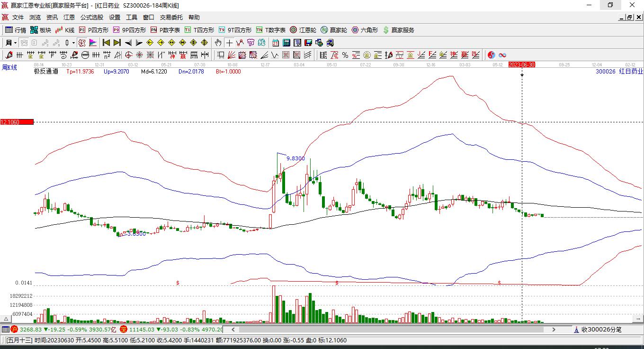Screen dimensions: 644x349
Task: Open the 板块 sector view
Action: tap(41, 30)
